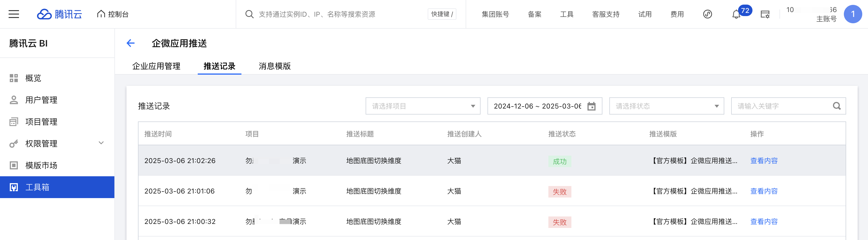Open the 费用 menu in top bar

(x=677, y=14)
